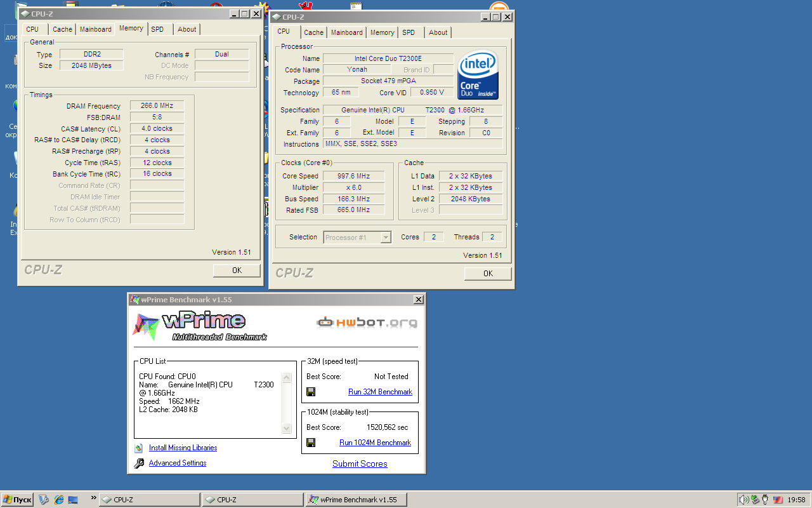Click the HWBOT.org logo in wPrime
Image resolution: width=812 pixels, height=508 pixels.
click(x=367, y=323)
